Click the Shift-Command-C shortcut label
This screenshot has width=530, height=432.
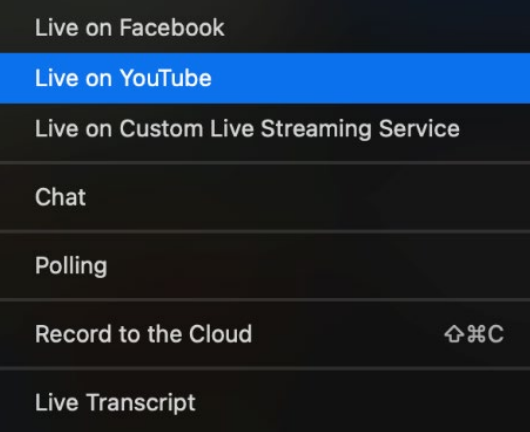474,334
